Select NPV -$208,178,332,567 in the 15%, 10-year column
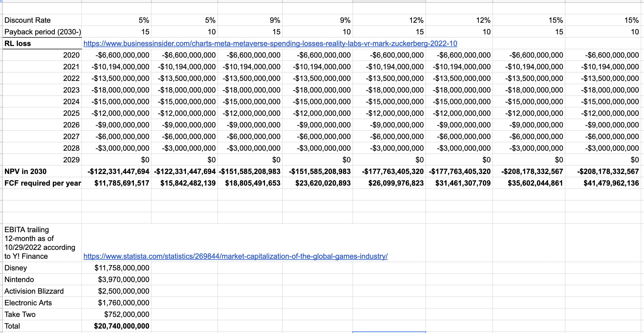Screen dimensions: 644x333 pyautogui.click(x=603, y=171)
